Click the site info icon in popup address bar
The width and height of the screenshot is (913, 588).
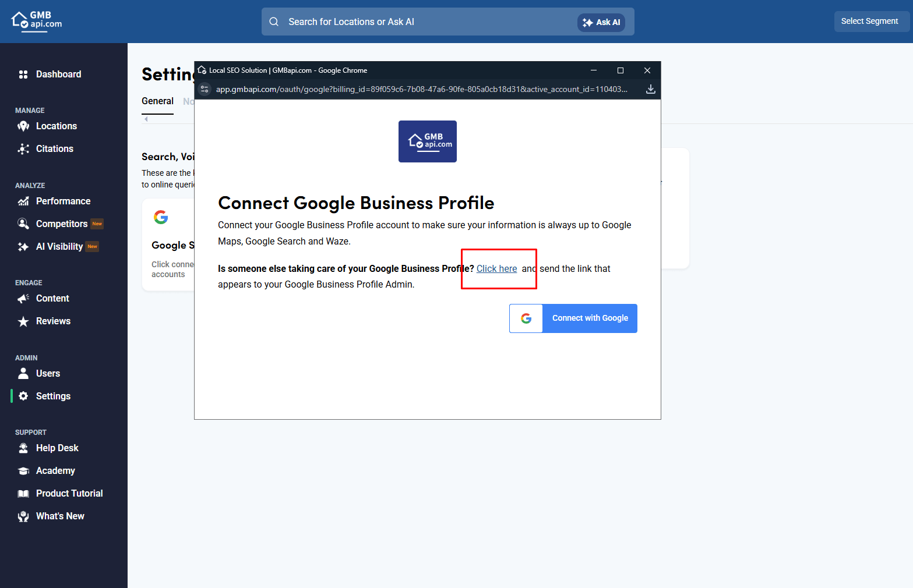(205, 89)
